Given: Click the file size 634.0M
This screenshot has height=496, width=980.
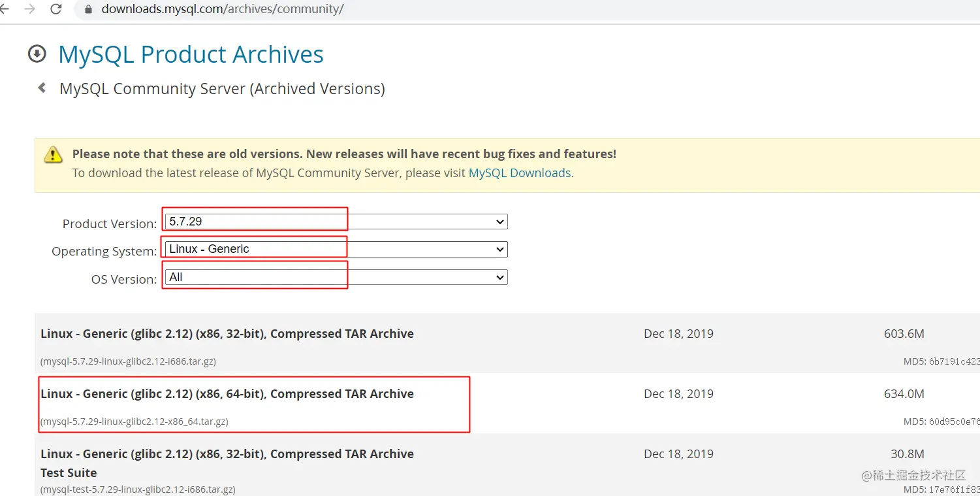Looking at the screenshot, I should click(904, 393).
